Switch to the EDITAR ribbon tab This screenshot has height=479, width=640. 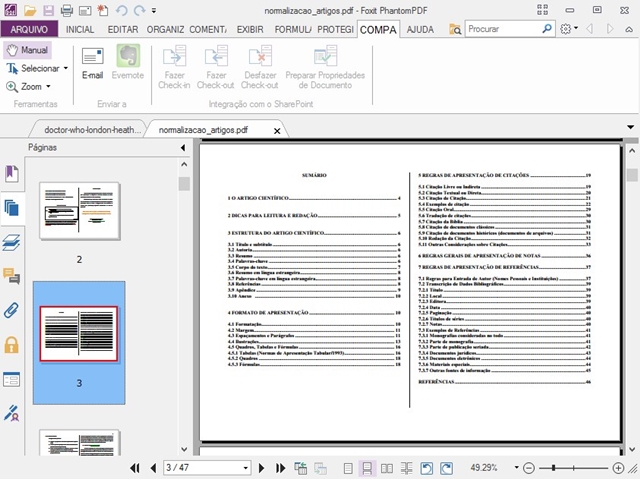pos(123,29)
